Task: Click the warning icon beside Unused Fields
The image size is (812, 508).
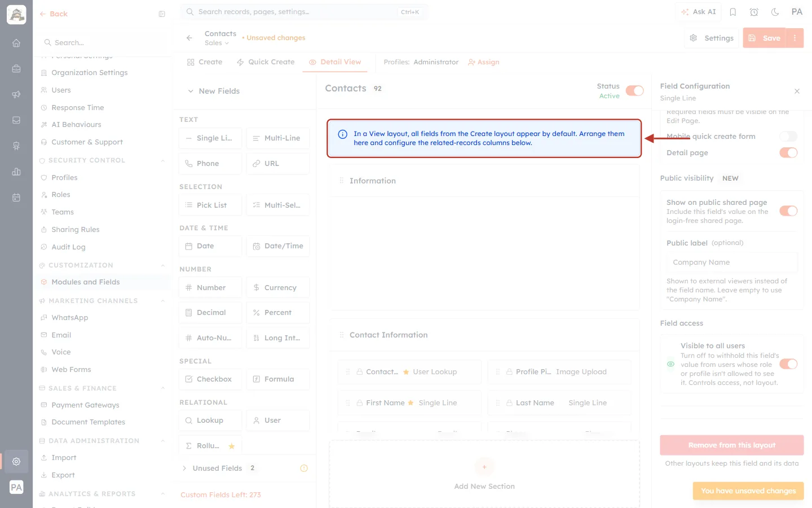Action: (304, 468)
